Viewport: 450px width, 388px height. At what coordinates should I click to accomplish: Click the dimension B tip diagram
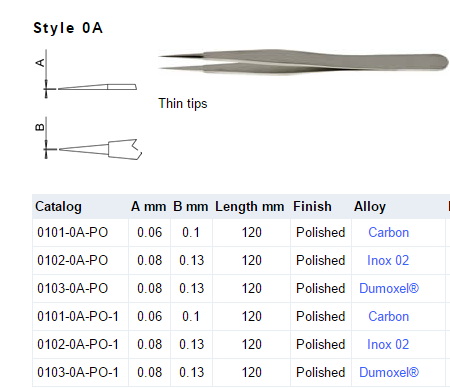pos(88,138)
